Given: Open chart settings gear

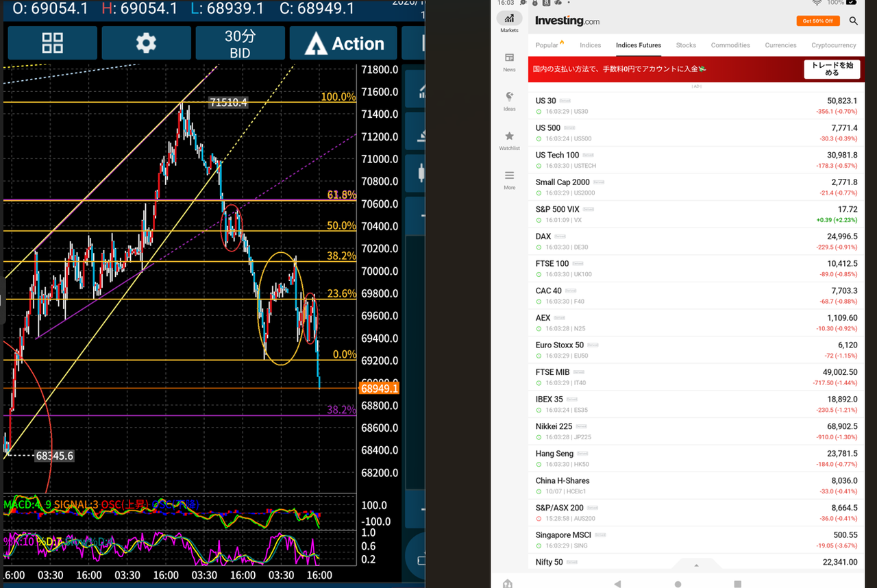Looking at the screenshot, I should point(146,43).
